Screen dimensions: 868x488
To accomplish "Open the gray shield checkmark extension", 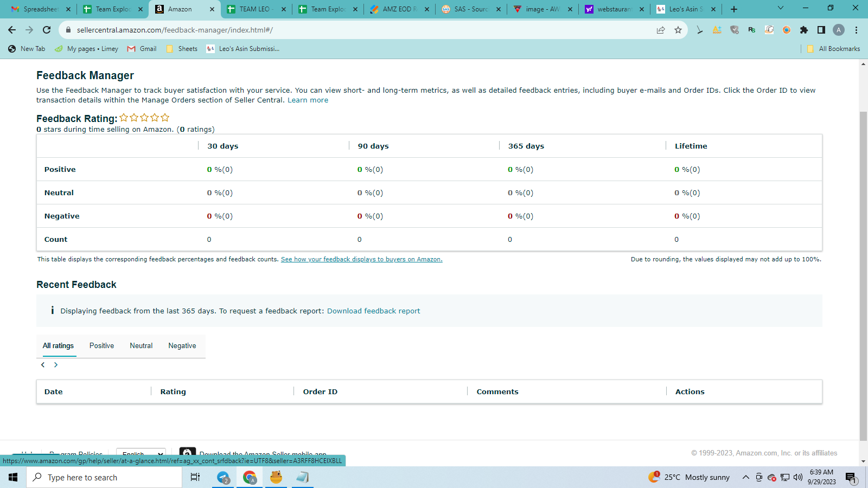I will [735, 30].
